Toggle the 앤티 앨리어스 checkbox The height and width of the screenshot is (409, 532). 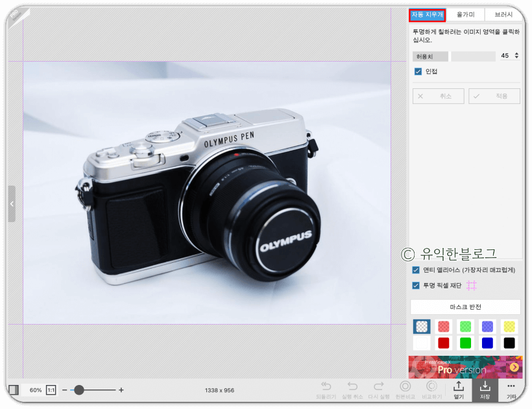(x=416, y=270)
